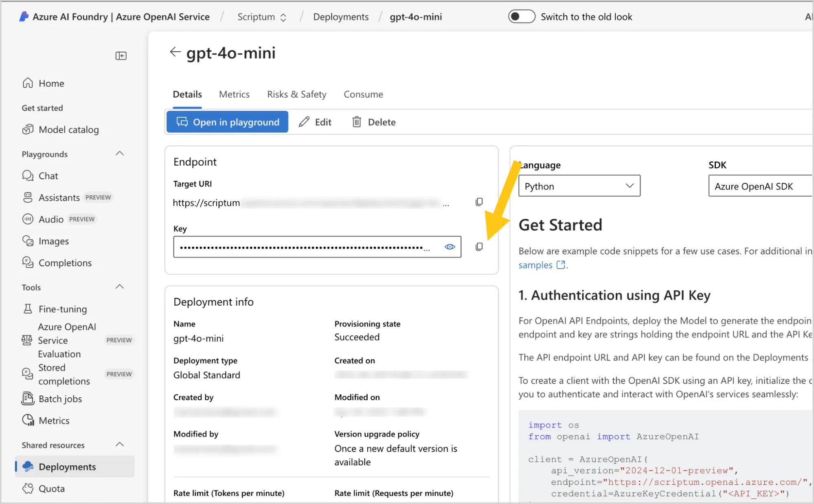Click the Succeeded provisioning state value
The image size is (814, 504).
coord(357,337)
